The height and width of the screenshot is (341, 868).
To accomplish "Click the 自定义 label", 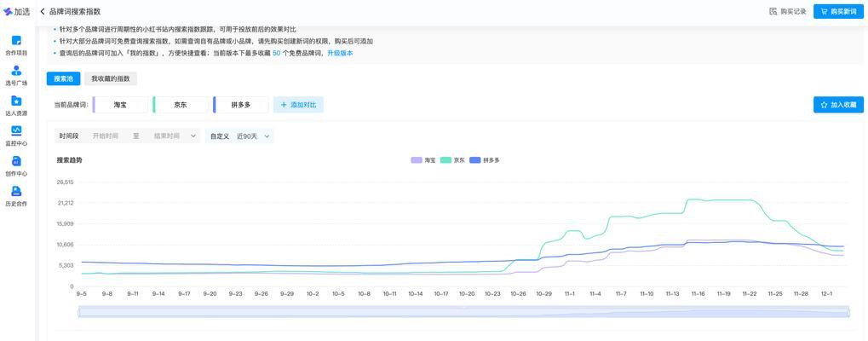I will click(219, 136).
